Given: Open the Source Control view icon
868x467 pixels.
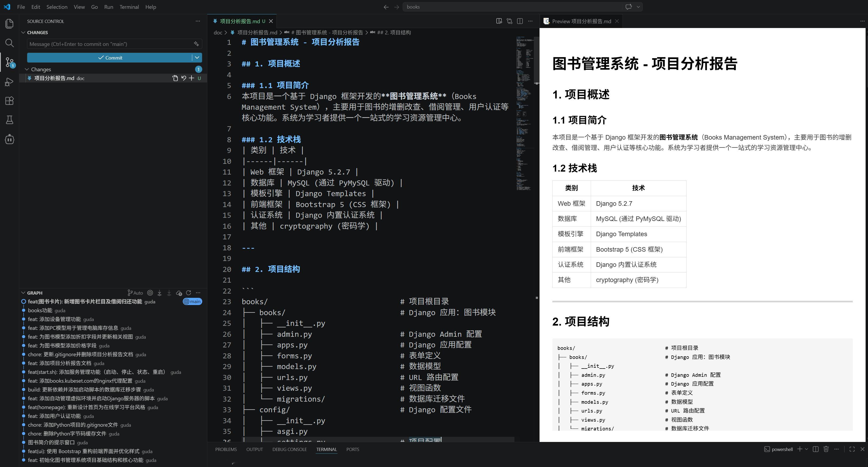Looking at the screenshot, I should click(9, 62).
